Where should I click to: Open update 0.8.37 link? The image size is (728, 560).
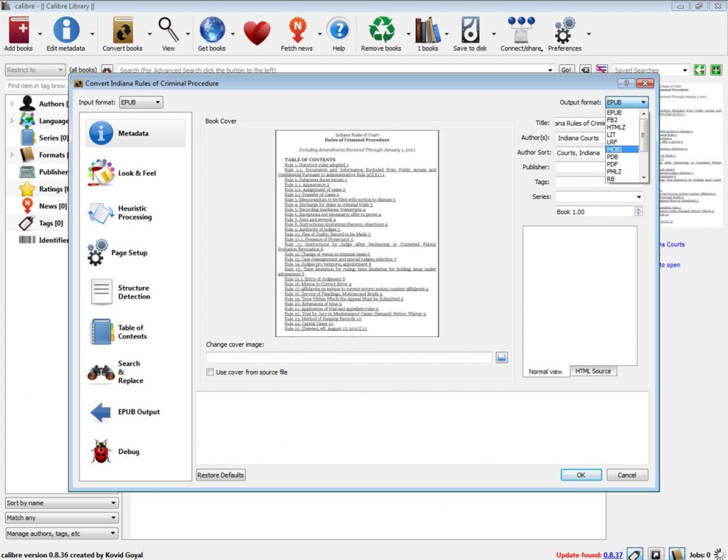613,555
